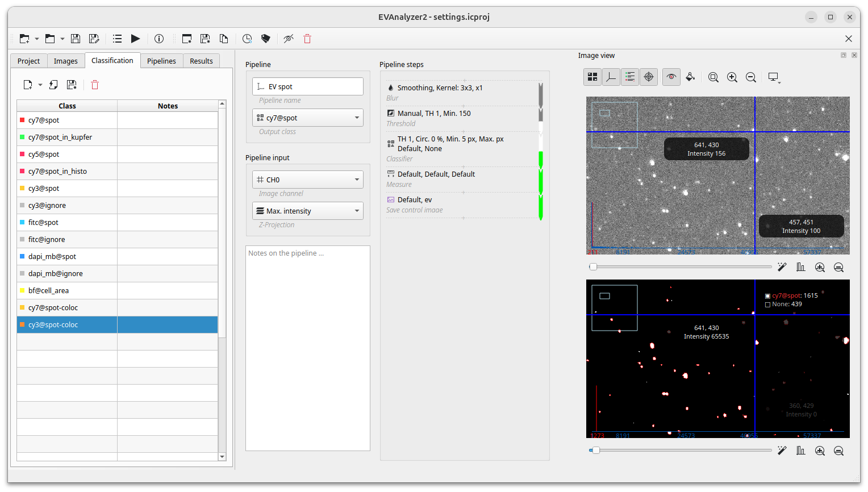Click the save pipeline as template icon

click(x=205, y=39)
